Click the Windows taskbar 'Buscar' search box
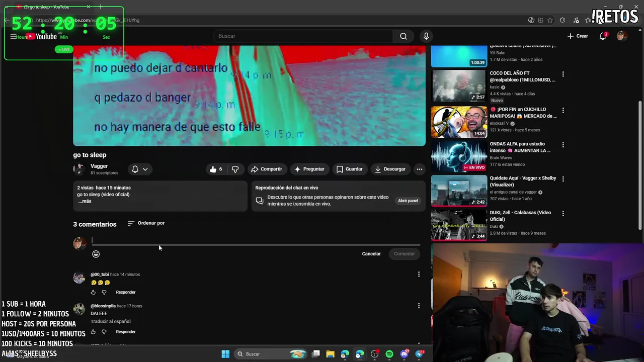This screenshot has width=644, height=362. pyautogui.click(x=271, y=354)
